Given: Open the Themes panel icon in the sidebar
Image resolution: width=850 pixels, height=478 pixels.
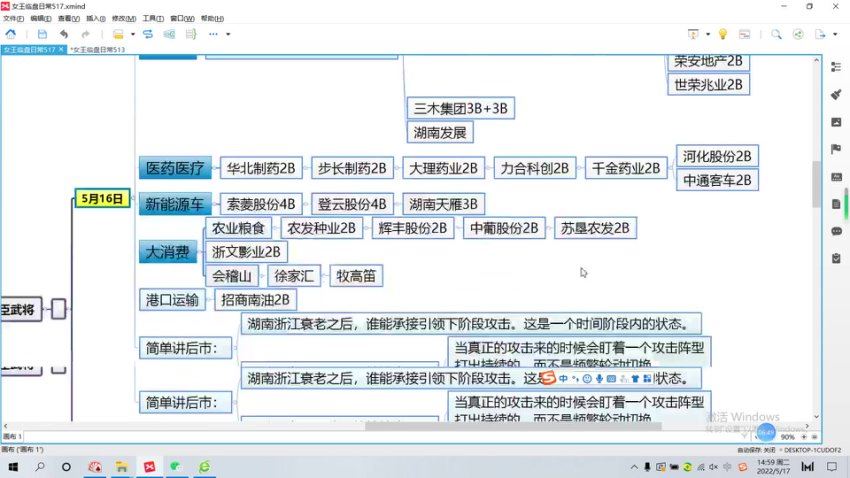Looking at the screenshot, I should click(836, 177).
